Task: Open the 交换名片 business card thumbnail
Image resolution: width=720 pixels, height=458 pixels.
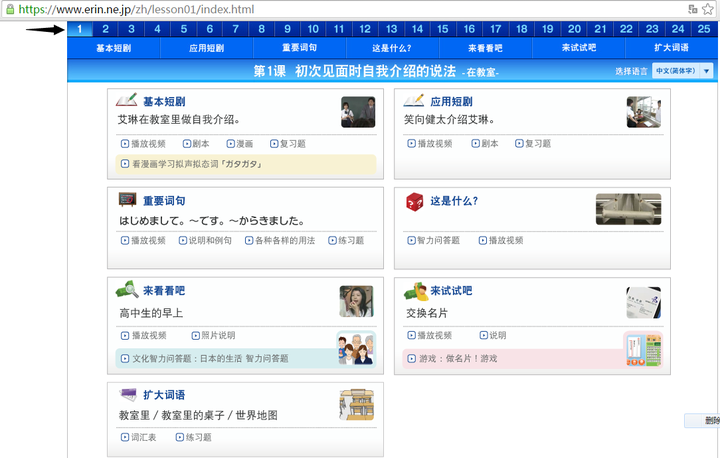Action: [x=643, y=303]
